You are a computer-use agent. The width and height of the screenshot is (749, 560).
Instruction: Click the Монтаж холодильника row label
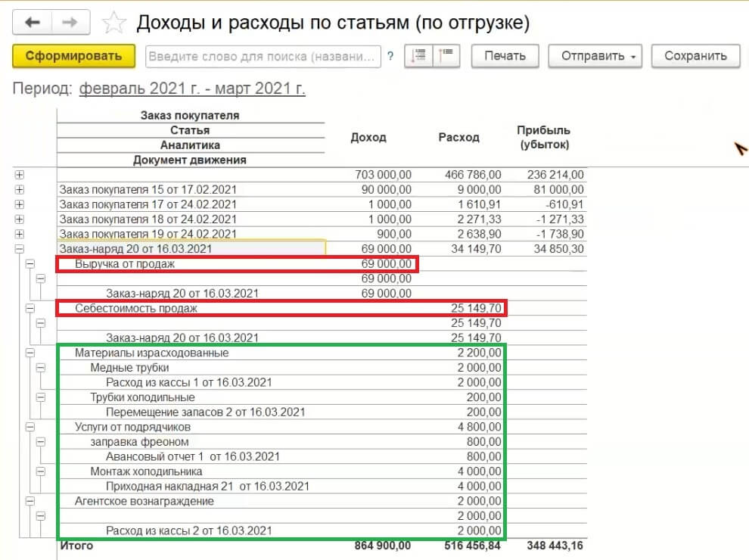coord(146,471)
